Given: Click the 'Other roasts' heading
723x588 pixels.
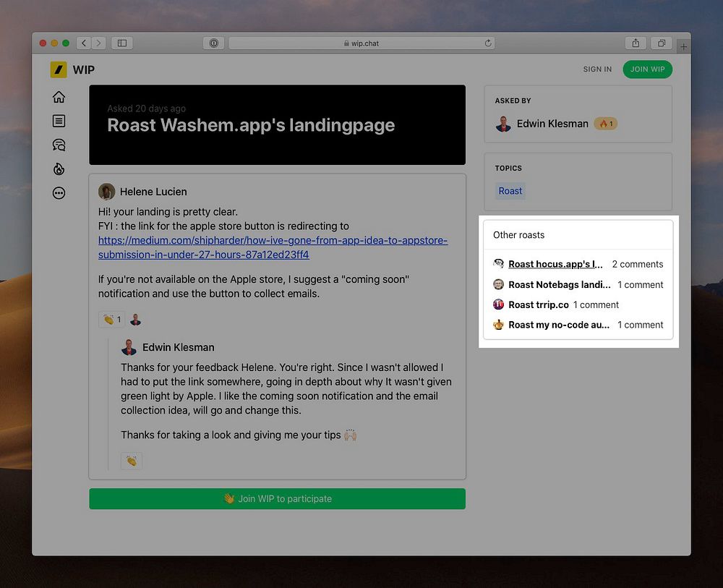Looking at the screenshot, I should click(x=518, y=235).
